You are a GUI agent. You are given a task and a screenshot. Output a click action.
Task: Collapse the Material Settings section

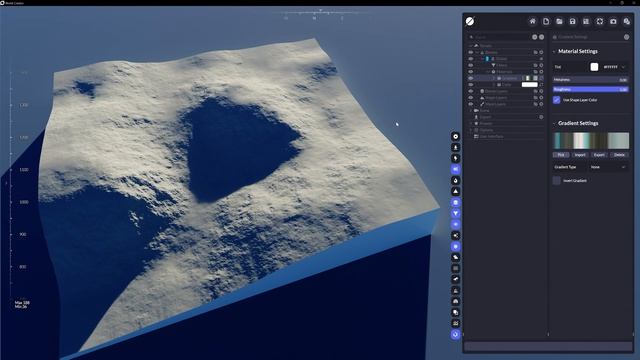point(554,51)
